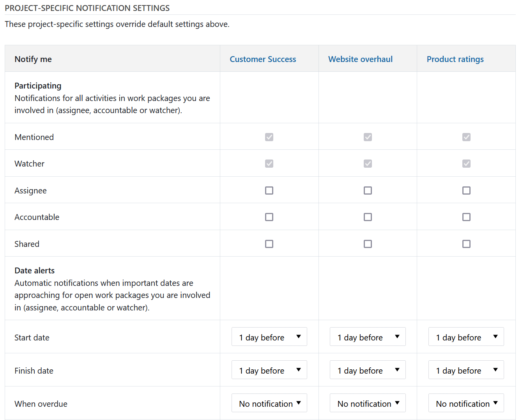Image resolution: width=522 pixels, height=420 pixels.
Task: Expand Finish date dropdown for Product ratings
Action: pos(466,370)
